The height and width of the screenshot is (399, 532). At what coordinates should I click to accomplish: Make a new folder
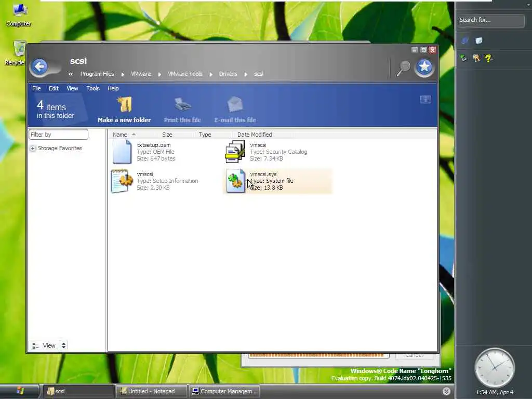124,110
